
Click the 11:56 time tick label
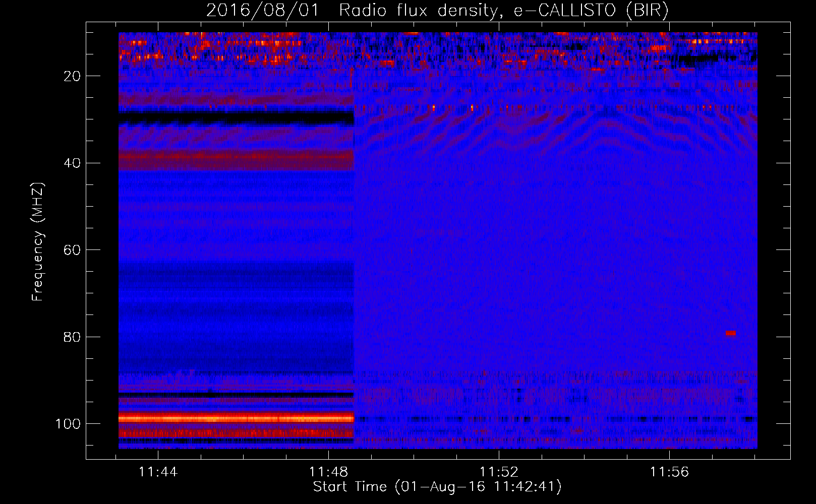tap(669, 472)
